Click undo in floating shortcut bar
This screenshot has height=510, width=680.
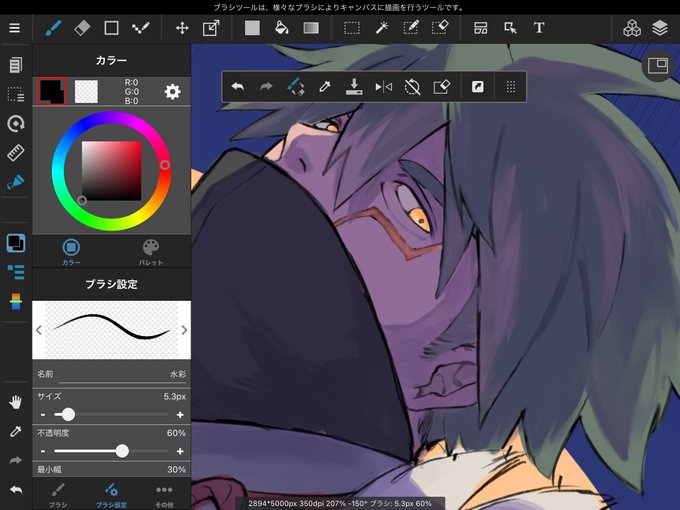click(238, 87)
